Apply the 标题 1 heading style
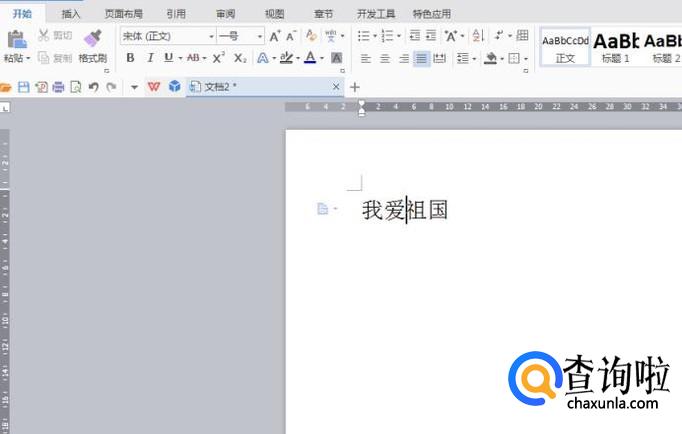This screenshot has width=682, height=434. [615, 46]
